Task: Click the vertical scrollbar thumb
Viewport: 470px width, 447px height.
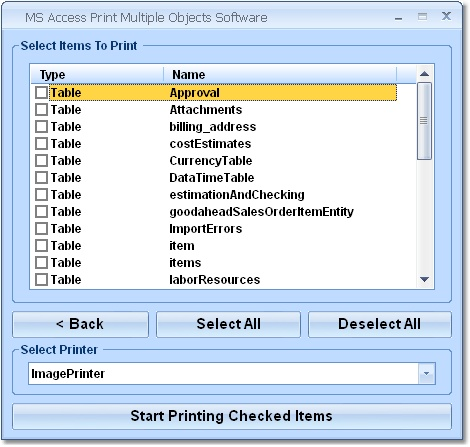Action: point(424,121)
